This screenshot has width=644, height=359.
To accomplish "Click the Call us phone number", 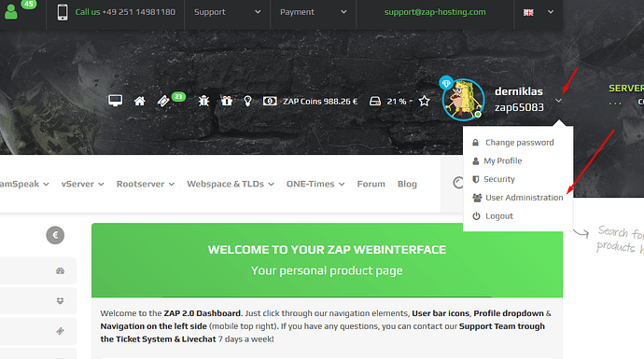I will pyautogui.click(x=125, y=12).
